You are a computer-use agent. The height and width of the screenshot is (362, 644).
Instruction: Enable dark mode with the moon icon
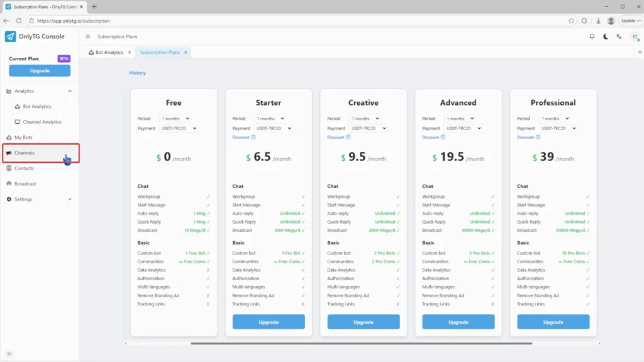(x=605, y=36)
